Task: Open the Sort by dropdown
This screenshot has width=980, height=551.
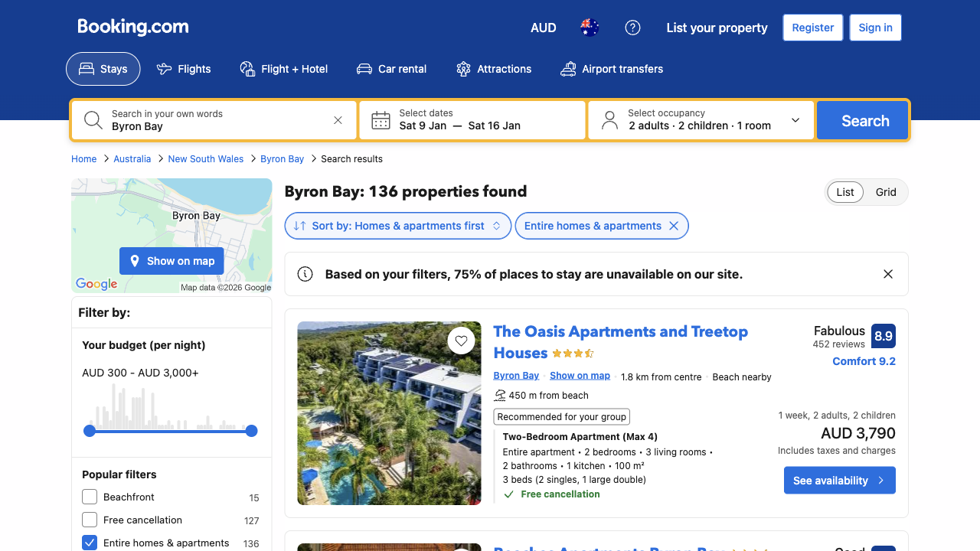Action: [398, 226]
